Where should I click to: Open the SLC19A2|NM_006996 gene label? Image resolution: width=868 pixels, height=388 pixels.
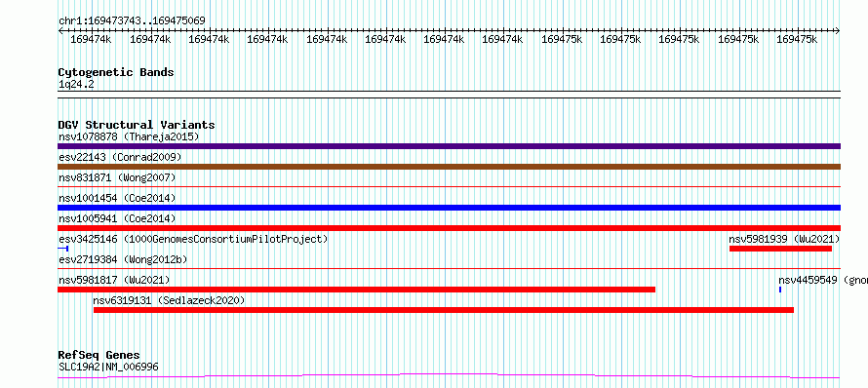pos(108,367)
